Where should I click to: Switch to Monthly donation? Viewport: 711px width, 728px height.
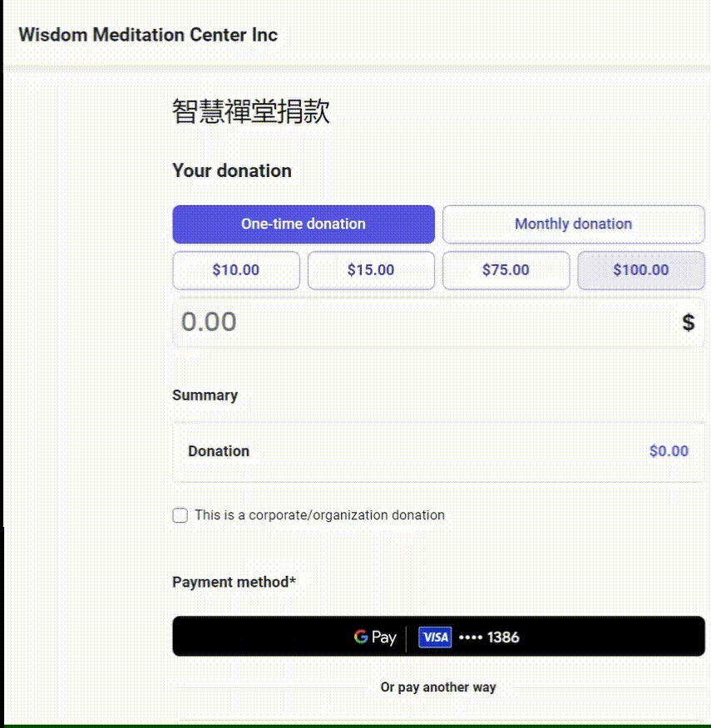tap(573, 224)
